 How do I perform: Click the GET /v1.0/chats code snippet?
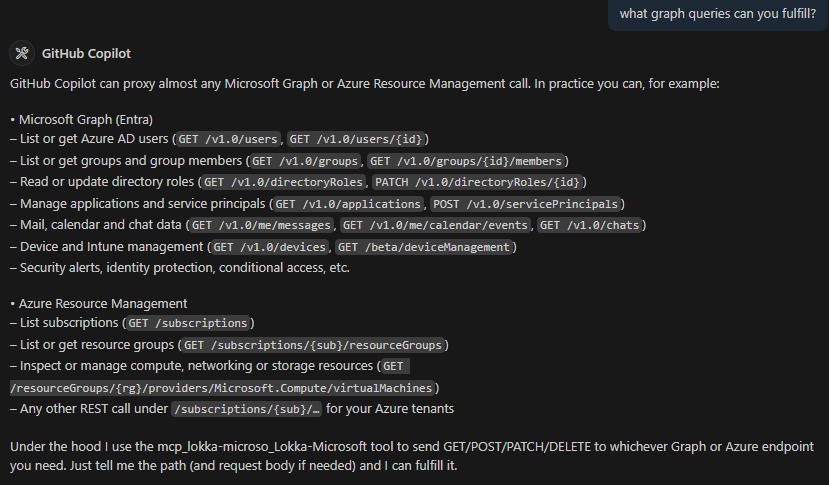[x=590, y=225]
